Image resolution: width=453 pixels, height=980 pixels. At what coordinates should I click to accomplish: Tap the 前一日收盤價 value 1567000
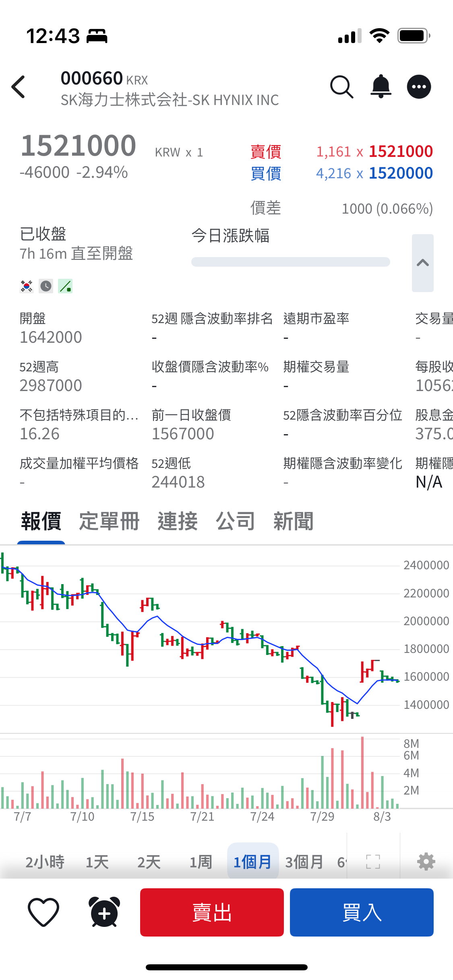click(x=183, y=434)
